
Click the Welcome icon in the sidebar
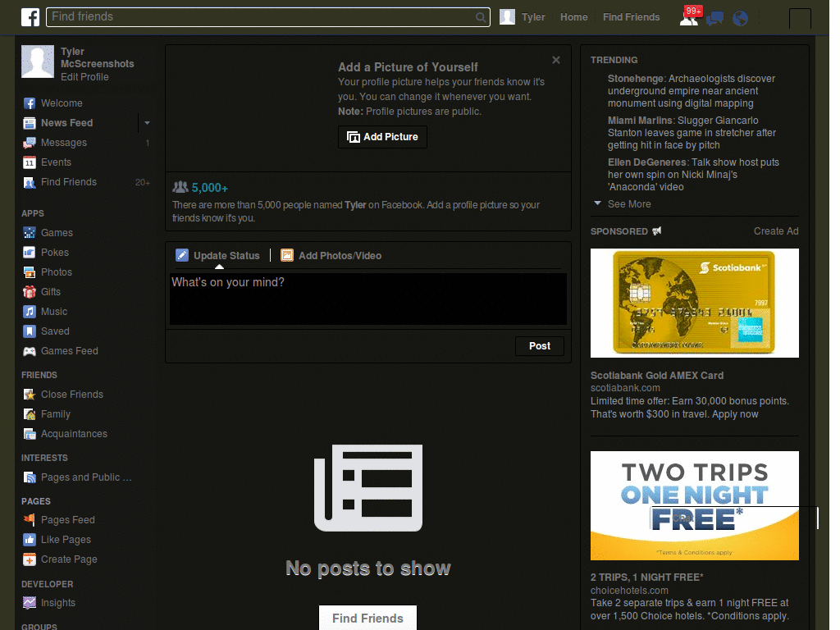(30, 103)
